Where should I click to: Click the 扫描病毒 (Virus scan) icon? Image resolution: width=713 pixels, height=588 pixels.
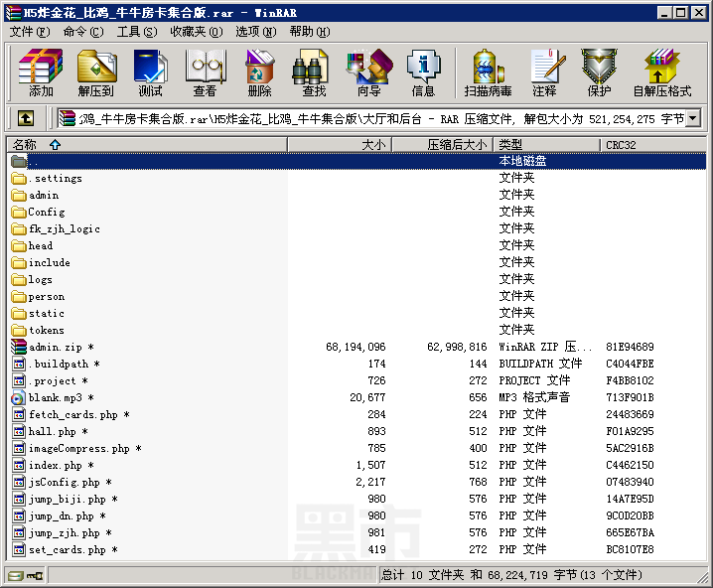488,73
